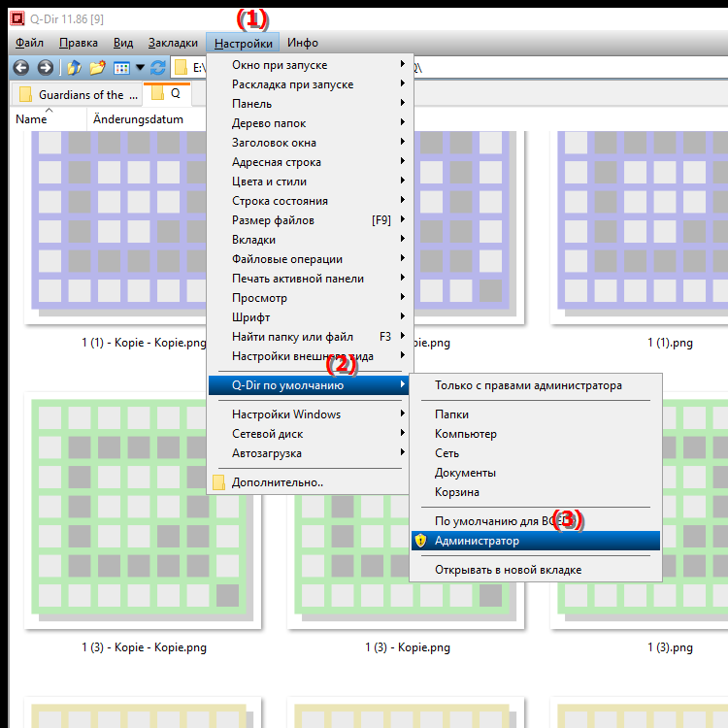The width and height of the screenshot is (728, 728).
Task: Toggle the Документы default option
Action: [535, 473]
